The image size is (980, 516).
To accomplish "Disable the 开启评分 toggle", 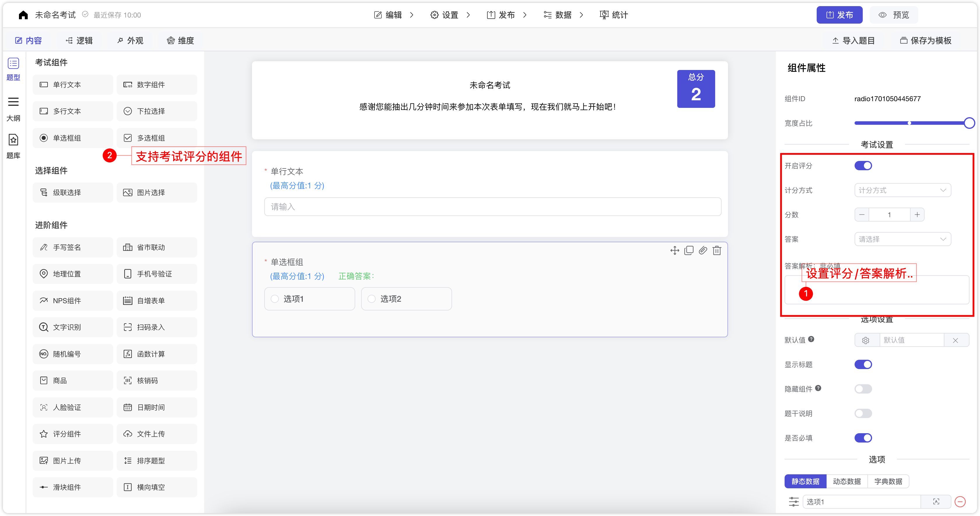I will pyautogui.click(x=863, y=165).
